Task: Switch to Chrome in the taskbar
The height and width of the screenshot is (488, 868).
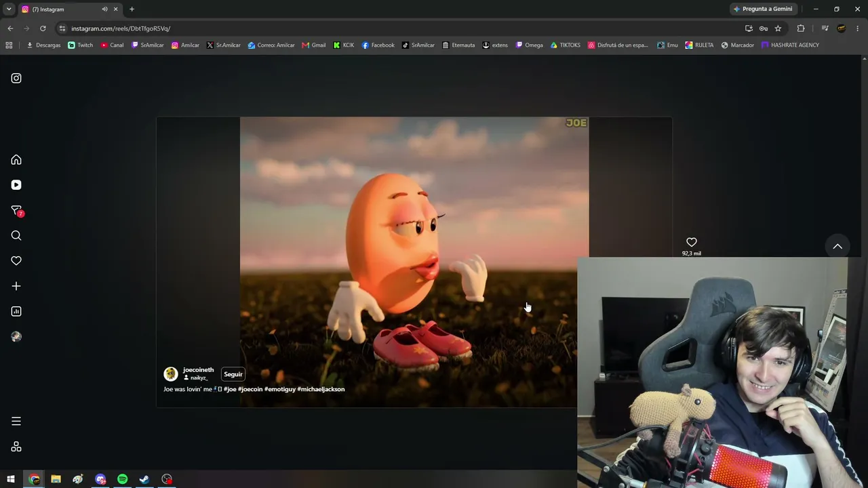Action: [x=35, y=479]
